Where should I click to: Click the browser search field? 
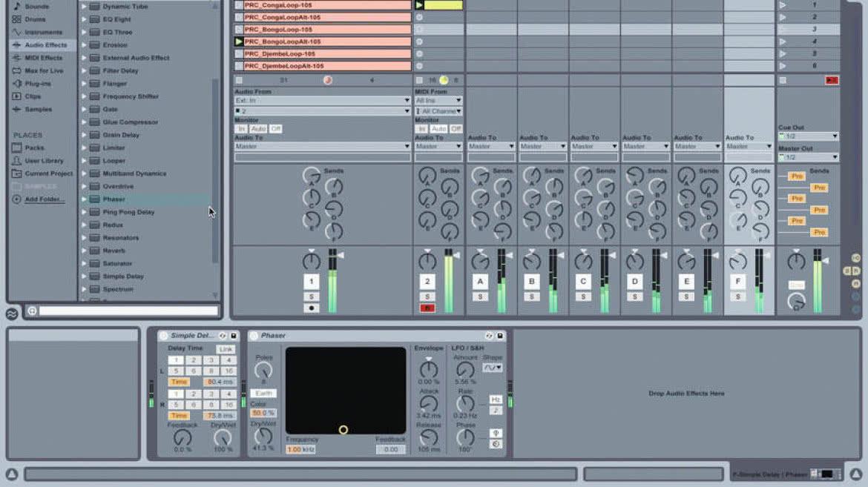tap(128, 311)
